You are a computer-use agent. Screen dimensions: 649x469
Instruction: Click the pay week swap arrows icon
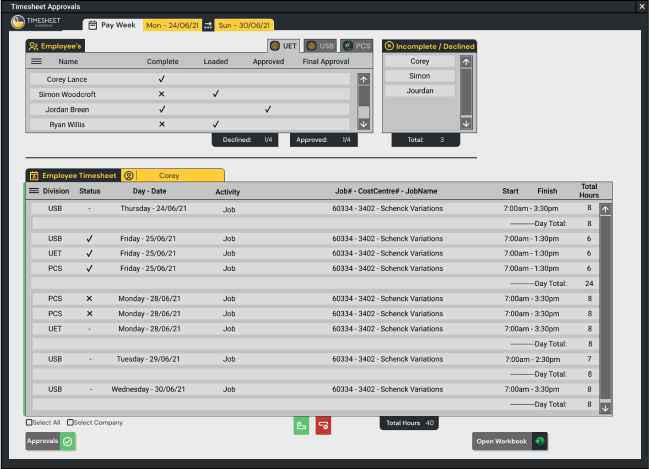[x=208, y=25]
